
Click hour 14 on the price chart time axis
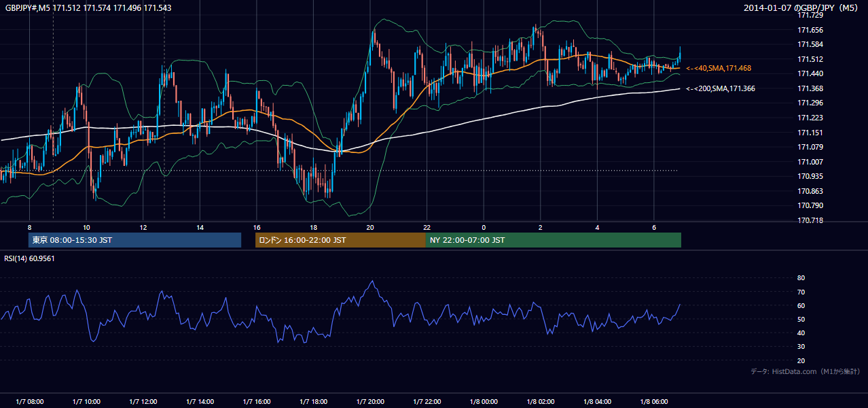click(200, 227)
